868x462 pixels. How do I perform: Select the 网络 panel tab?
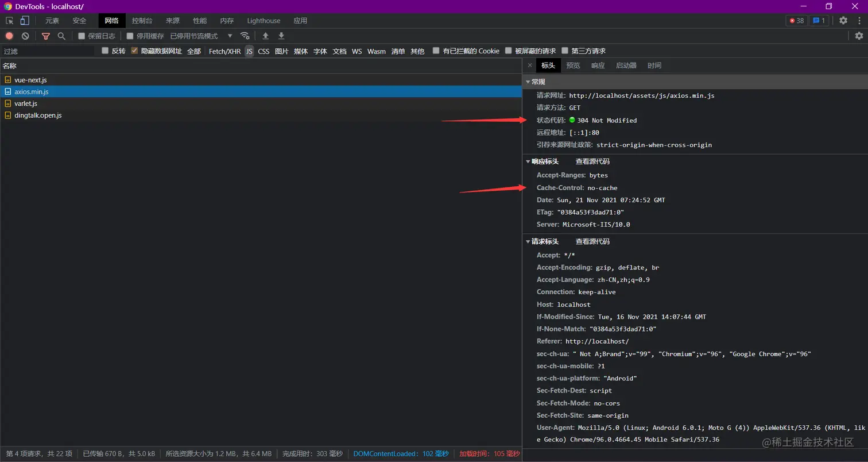(x=111, y=21)
